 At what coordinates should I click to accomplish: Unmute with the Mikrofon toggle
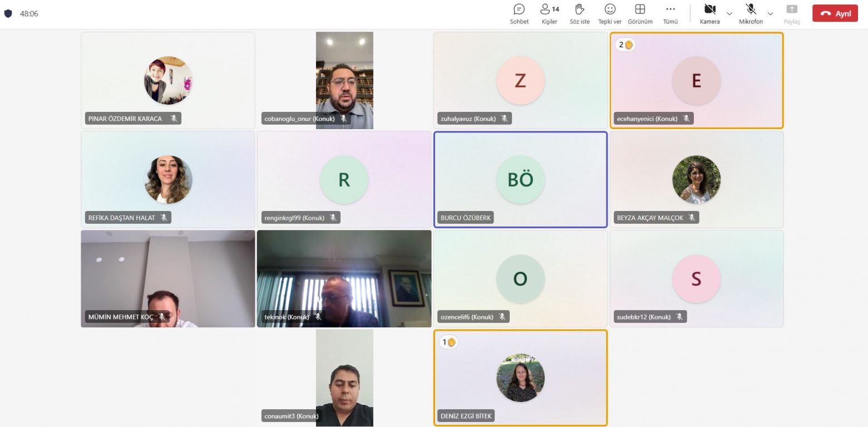[751, 13]
